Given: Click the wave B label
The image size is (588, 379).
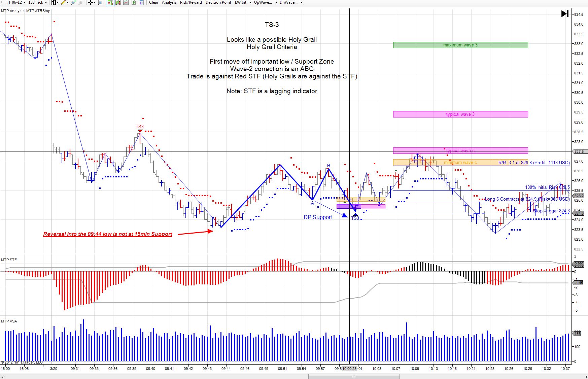Looking at the screenshot, I should point(328,166).
